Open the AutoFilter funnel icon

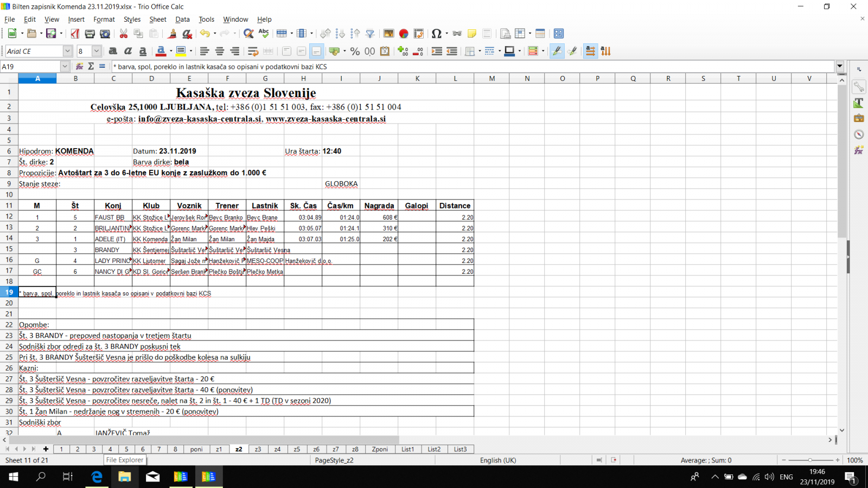[370, 34]
